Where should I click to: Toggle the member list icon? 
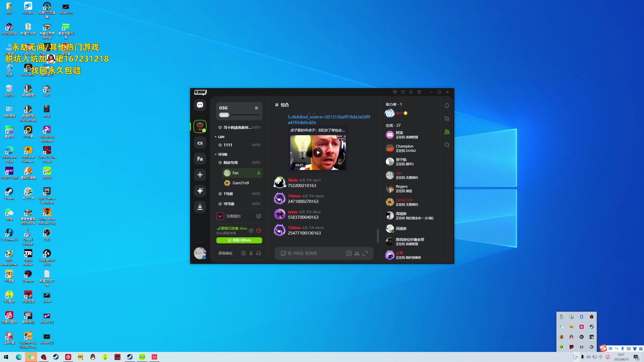coord(447,132)
